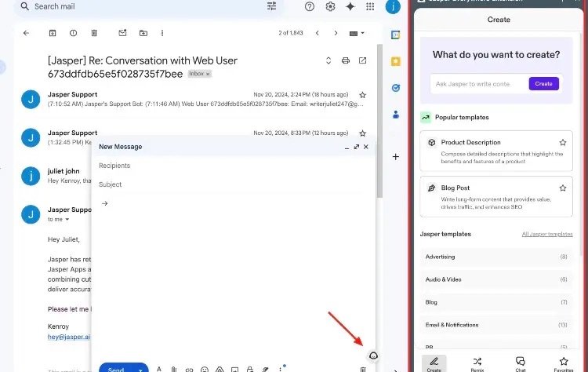
Task: Switch to the Create tab in Jasper
Action: tap(434, 363)
